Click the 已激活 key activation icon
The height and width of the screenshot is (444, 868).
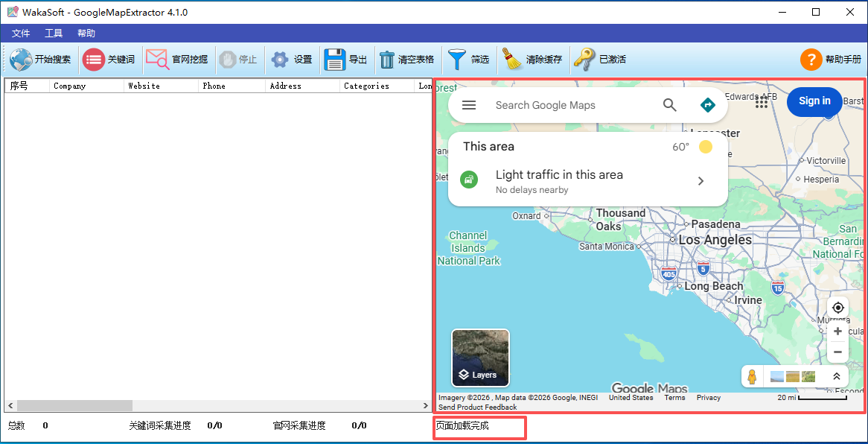pos(584,60)
